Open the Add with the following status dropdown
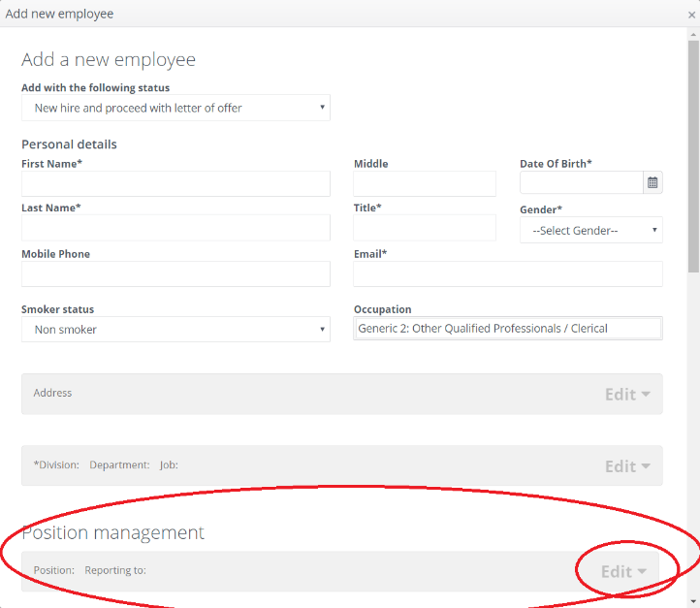 tap(175, 108)
